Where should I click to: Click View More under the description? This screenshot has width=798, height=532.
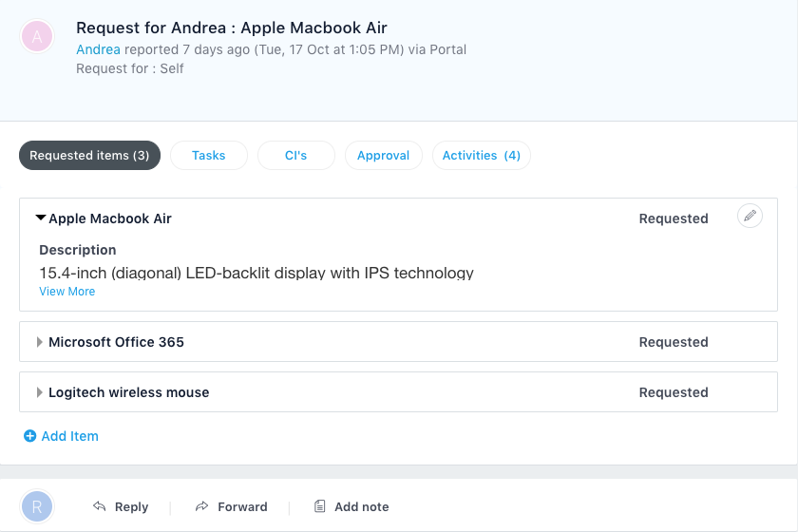pyautogui.click(x=67, y=292)
